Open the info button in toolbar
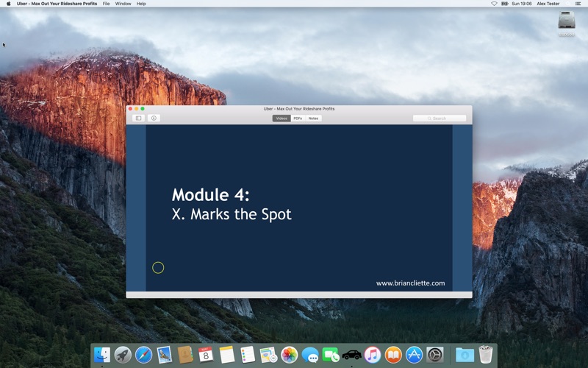588x368 pixels. (x=154, y=118)
